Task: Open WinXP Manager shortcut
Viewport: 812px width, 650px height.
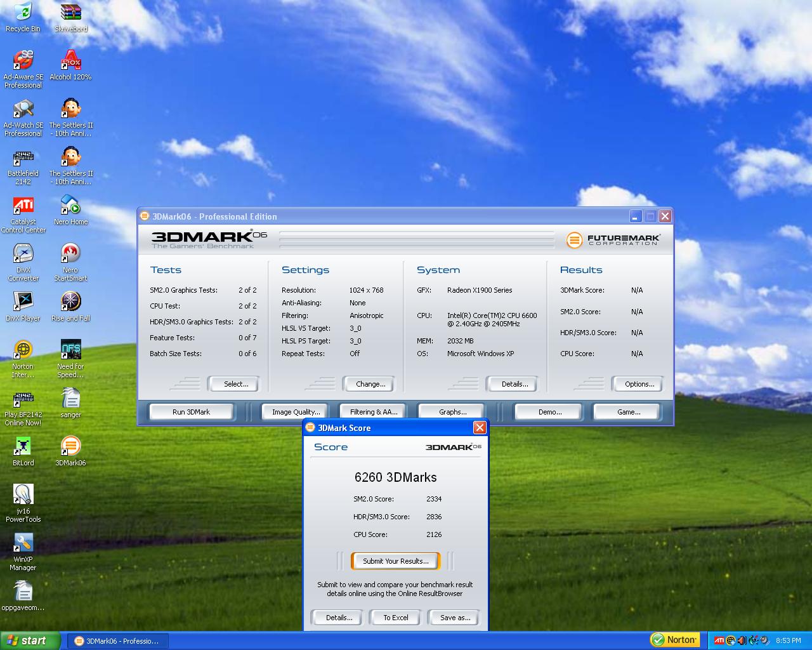Action: pyautogui.click(x=23, y=552)
